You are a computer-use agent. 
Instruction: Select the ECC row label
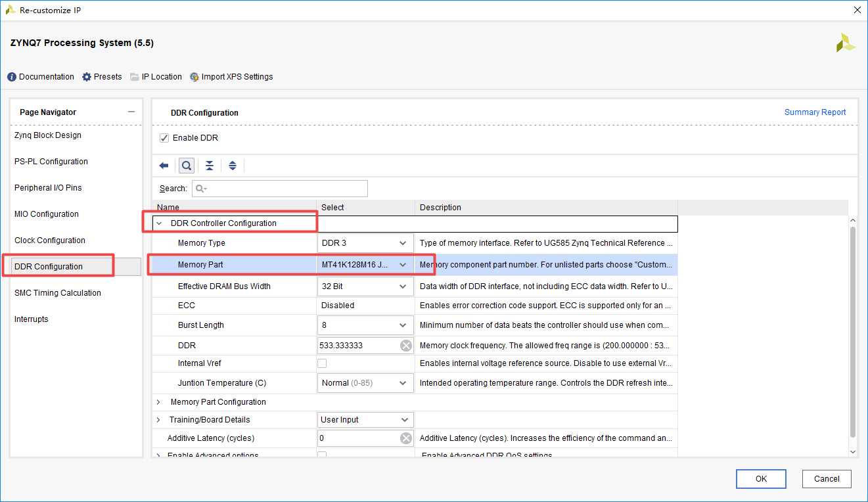tap(187, 306)
